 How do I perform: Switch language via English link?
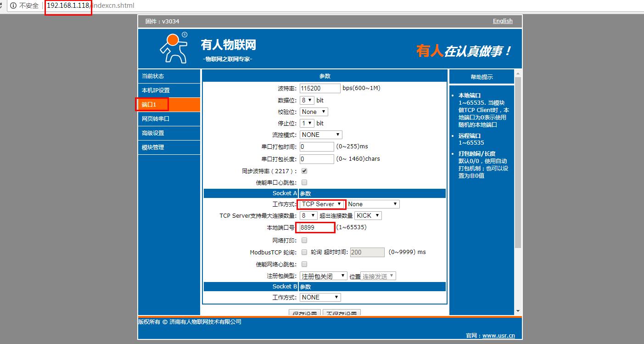[503, 21]
